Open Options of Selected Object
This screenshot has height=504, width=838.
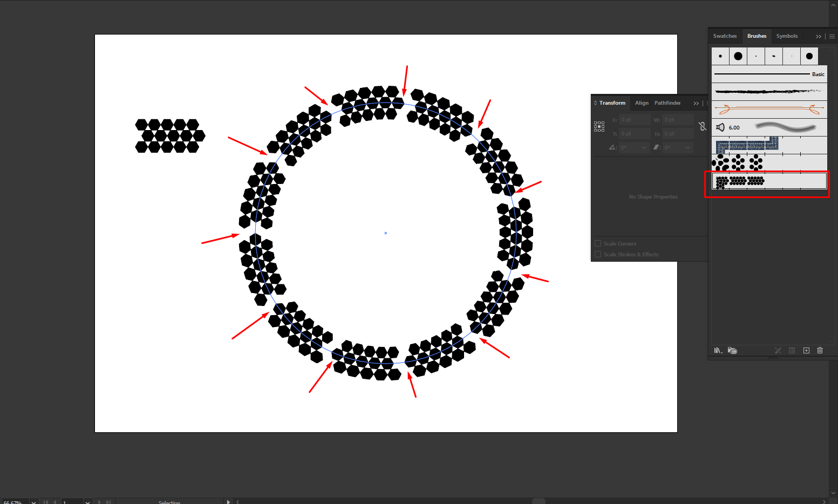pyautogui.click(x=792, y=350)
